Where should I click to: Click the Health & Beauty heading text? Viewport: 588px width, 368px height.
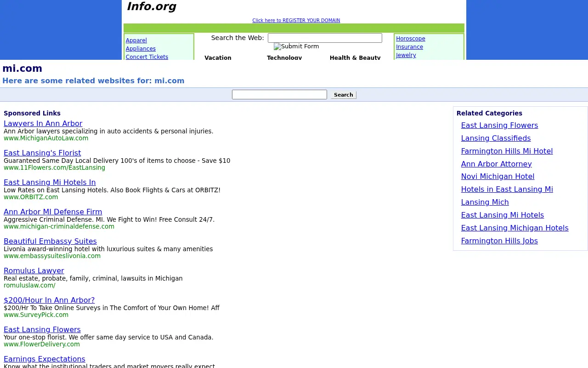(x=355, y=57)
